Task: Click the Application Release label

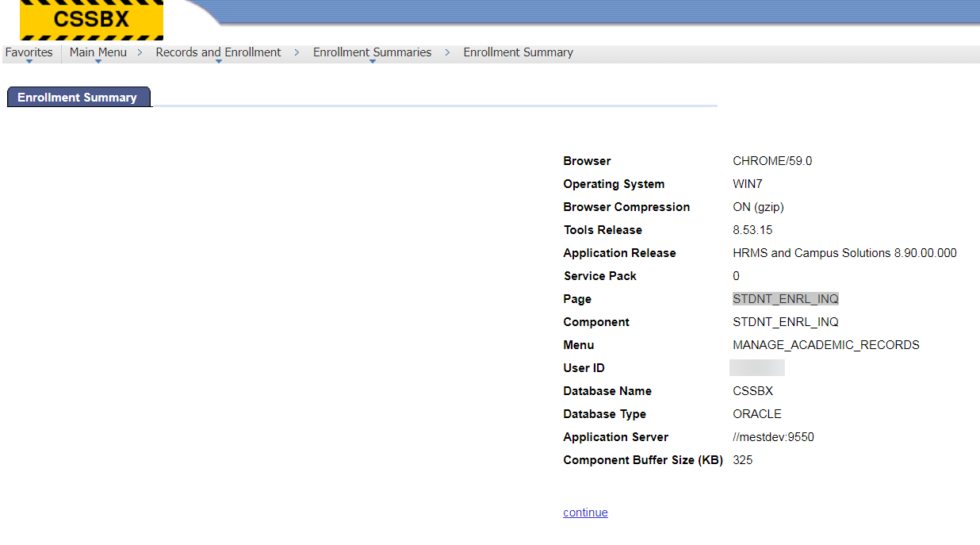Action: (619, 253)
